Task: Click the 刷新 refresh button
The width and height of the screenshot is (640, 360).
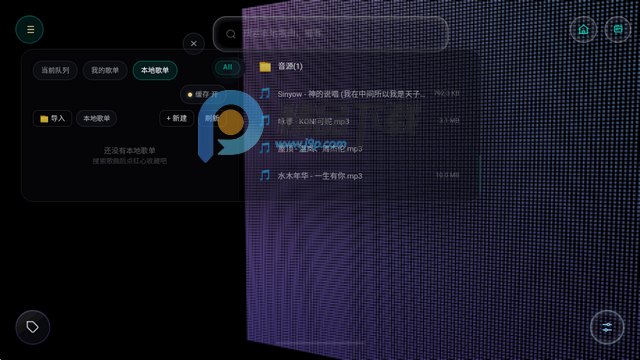Action: click(x=211, y=118)
